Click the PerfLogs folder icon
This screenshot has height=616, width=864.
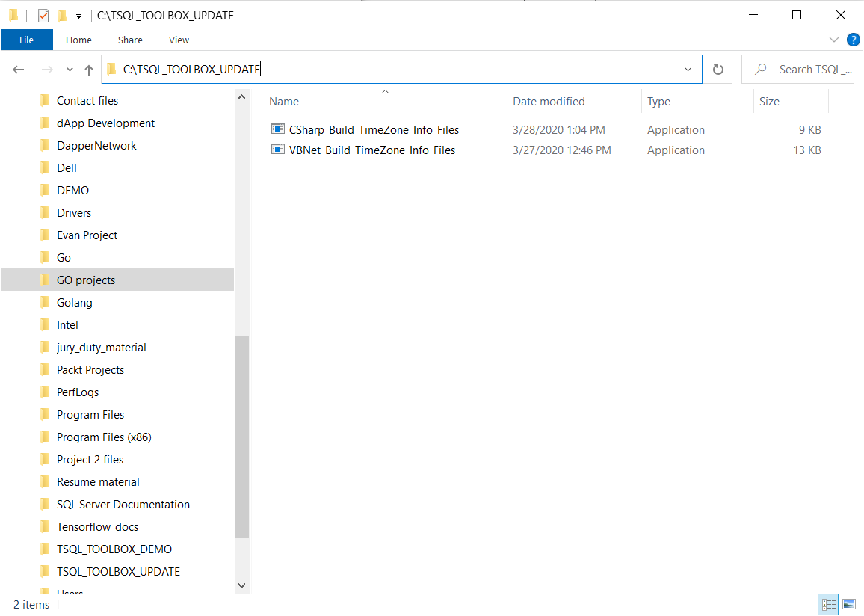point(45,392)
